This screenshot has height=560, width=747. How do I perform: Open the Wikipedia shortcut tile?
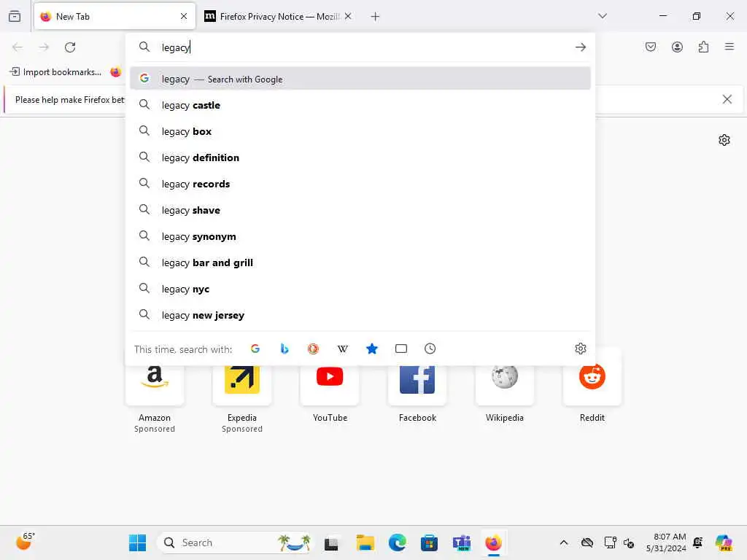505,386
